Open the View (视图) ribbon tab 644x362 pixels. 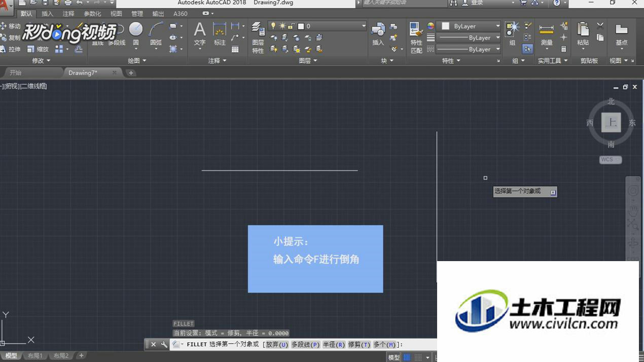[x=116, y=14]
